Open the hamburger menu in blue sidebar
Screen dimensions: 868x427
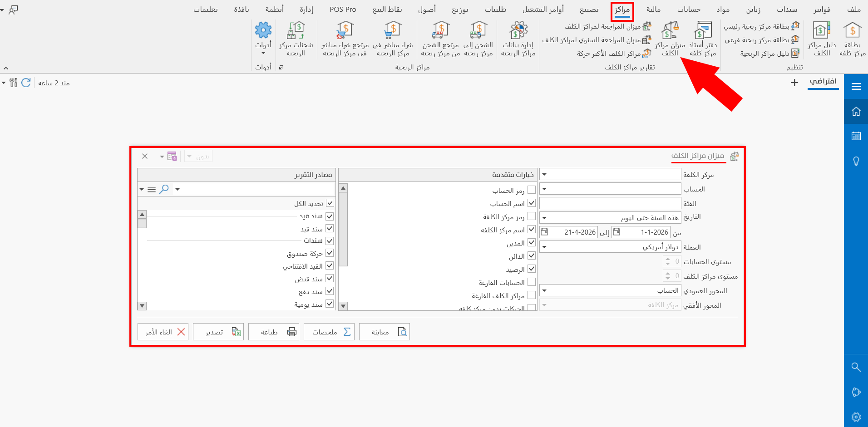(856, 86)
